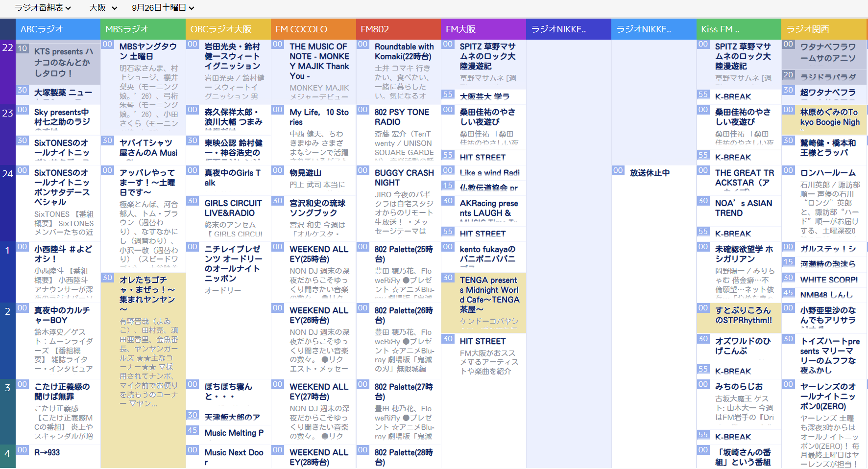Image resolution: width=868 pixels, height=469 pixels.
Task: Open the 9月26日土曜日 date dropdown
Action: click(x=163, y=8)
